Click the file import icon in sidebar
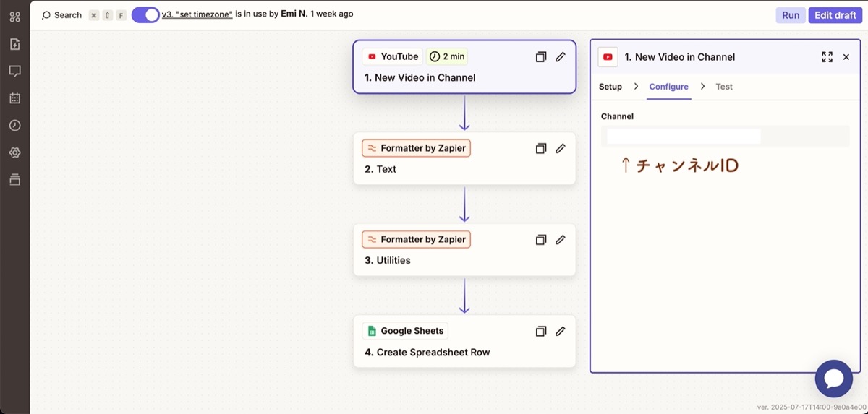Viewport: 868px width, 414px height. (14, 44)
